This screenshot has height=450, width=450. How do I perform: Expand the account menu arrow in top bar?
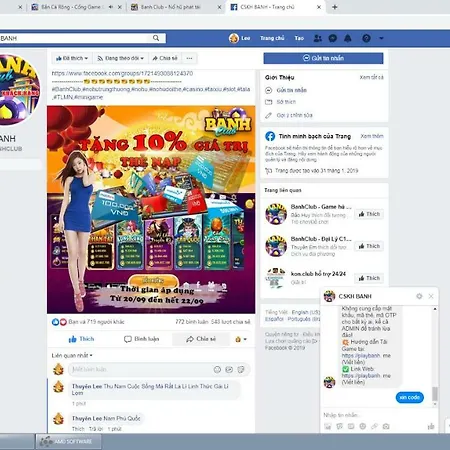[381, 38]
